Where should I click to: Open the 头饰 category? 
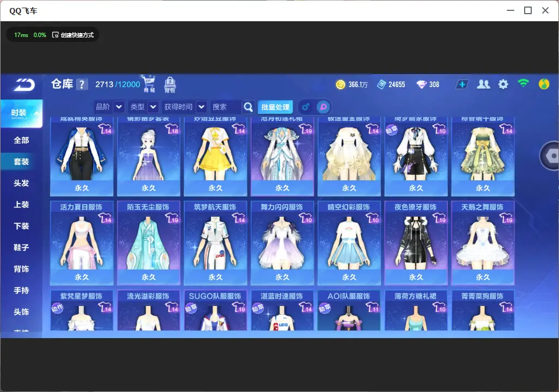click(21, 312)
